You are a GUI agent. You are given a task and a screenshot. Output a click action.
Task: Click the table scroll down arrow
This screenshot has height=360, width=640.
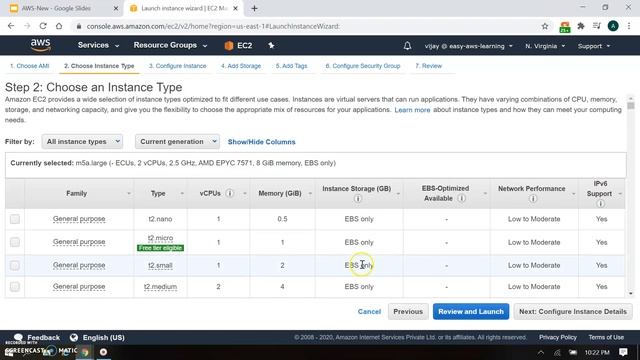point(631,293)
